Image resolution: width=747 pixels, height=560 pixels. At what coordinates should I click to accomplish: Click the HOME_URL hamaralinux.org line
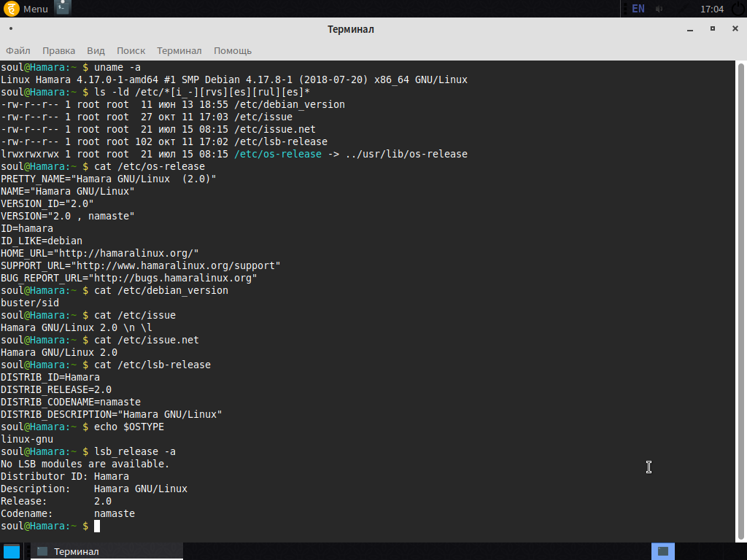tap(99, 253)
